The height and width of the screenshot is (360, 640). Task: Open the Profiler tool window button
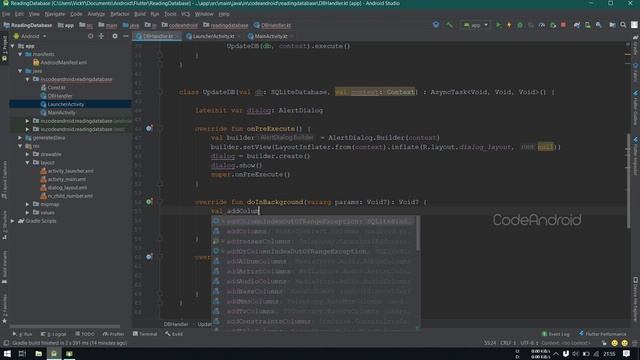113,334
